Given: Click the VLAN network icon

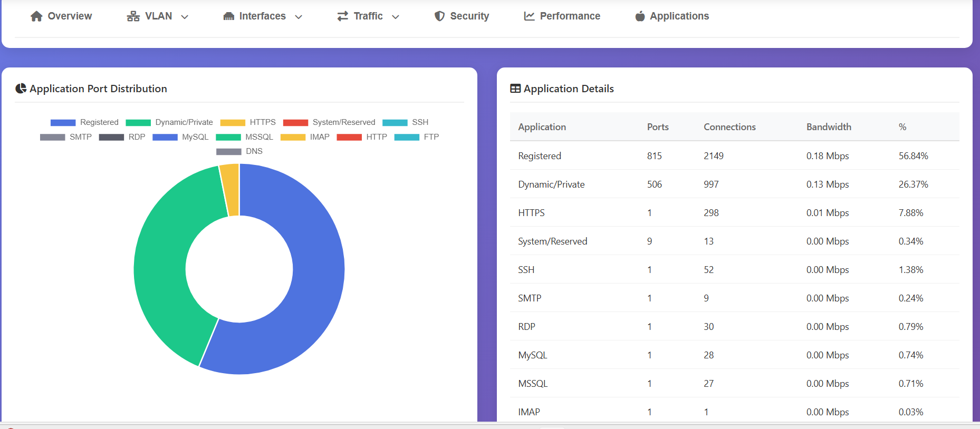Looking at the screenshot, I should click(133, 16).
